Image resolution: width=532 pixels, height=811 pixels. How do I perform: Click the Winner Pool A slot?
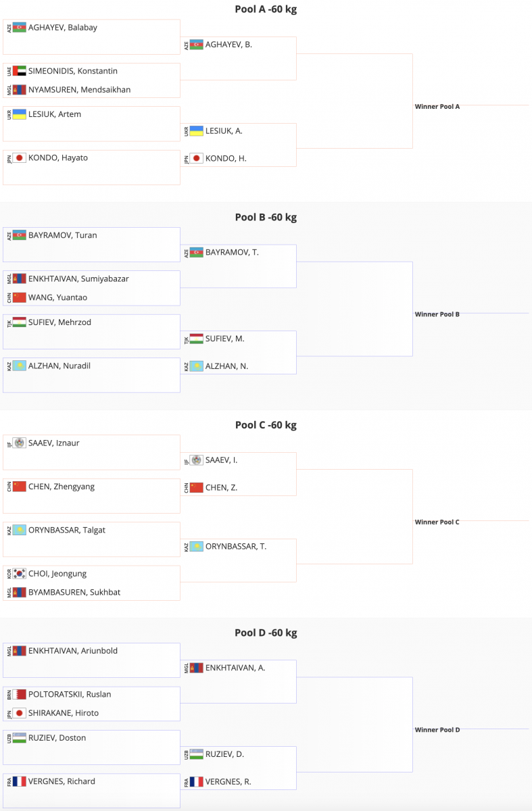coord(437,106)
